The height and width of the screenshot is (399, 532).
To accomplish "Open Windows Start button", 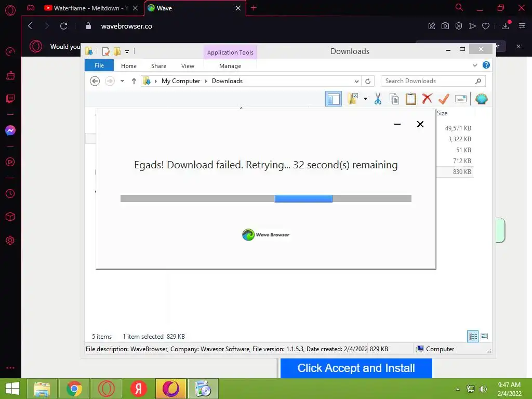I will click(x=12, y=389).
